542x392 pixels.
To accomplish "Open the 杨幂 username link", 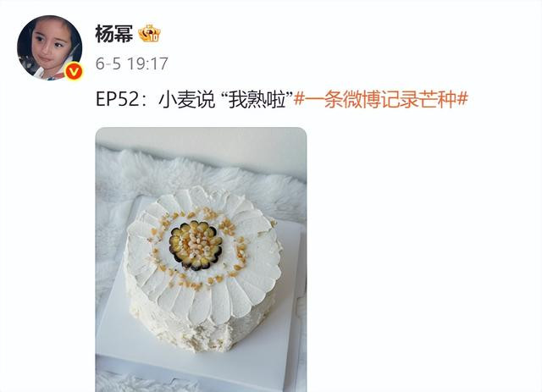I will pos(114,34).
